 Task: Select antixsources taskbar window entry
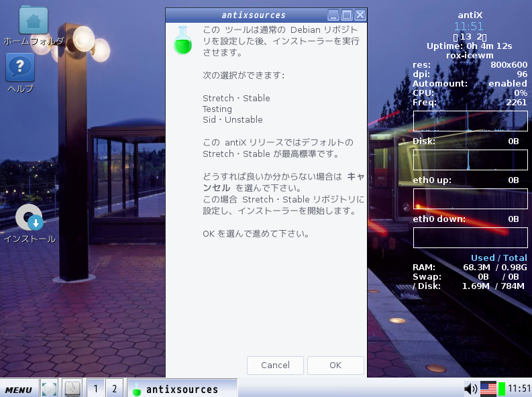182,388
